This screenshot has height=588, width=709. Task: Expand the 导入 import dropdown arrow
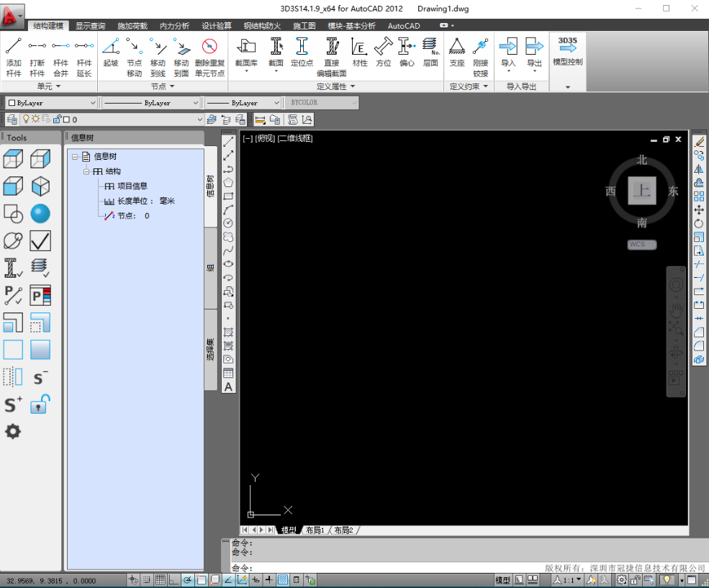(x=508, y=72)
